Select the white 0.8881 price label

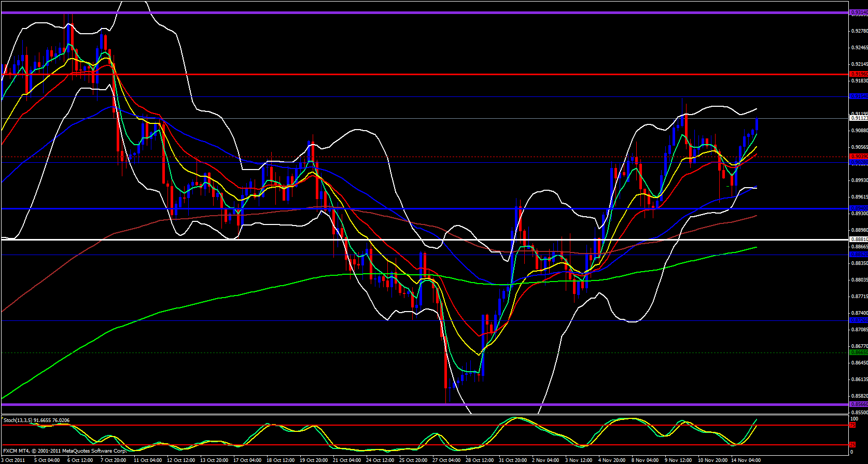858,240
